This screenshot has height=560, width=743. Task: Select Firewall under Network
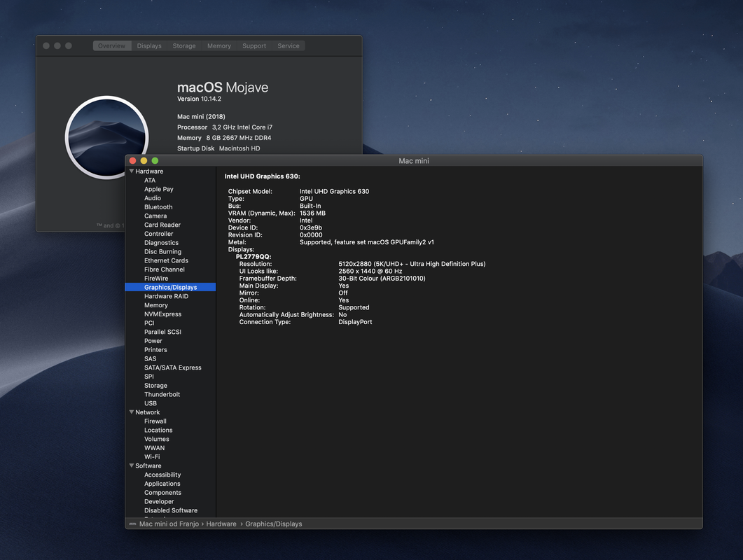coord(155,421)
